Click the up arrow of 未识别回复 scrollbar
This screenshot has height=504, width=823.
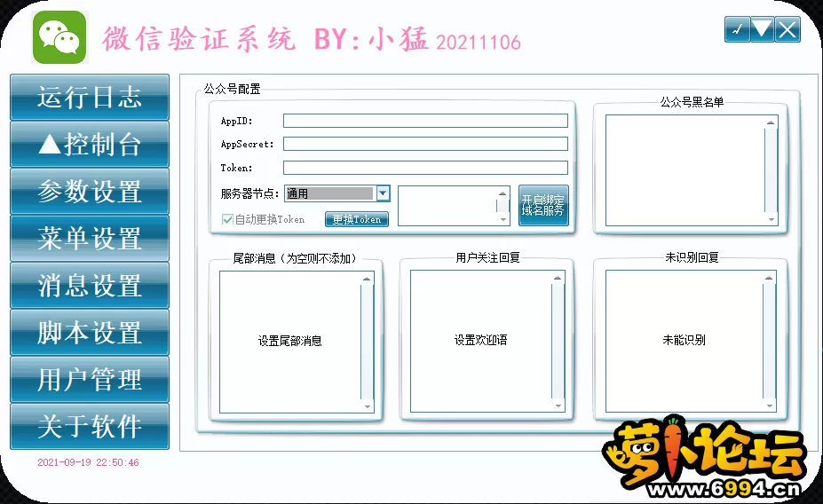(770, 278)
